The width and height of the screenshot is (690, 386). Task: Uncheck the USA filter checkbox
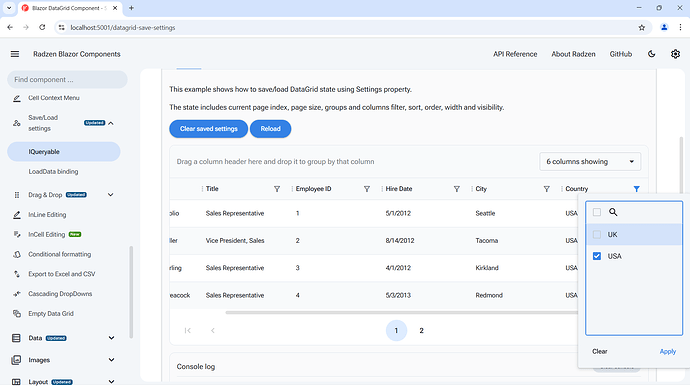point(597,256)
